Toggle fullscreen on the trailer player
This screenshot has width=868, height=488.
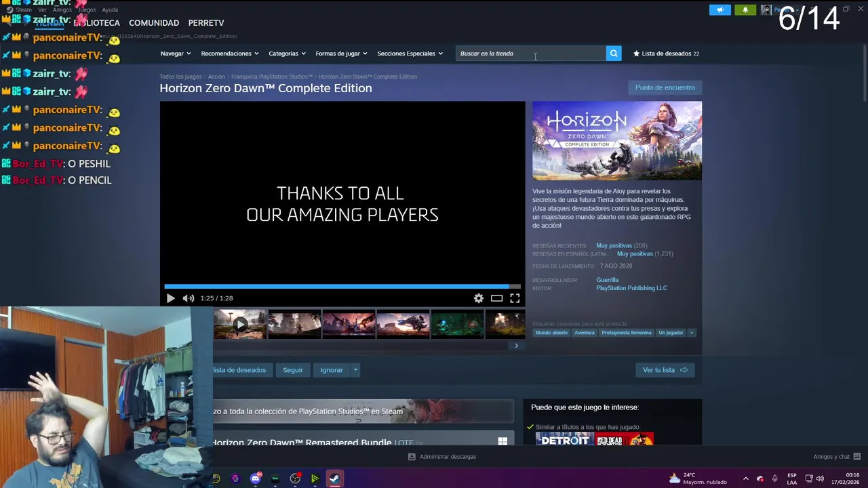[x=515, y=298]
